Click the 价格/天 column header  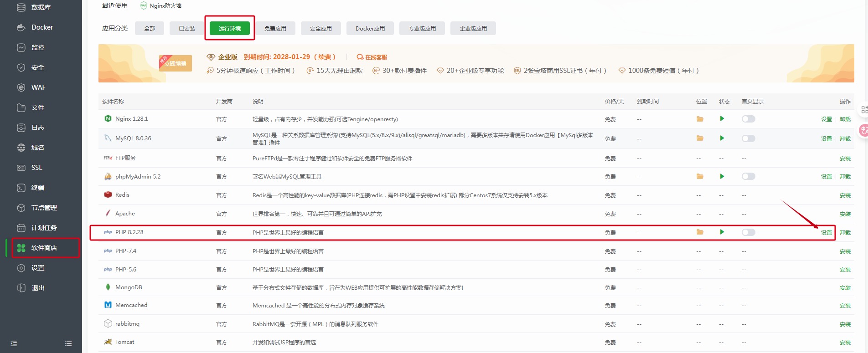click(x=614, y=102)
